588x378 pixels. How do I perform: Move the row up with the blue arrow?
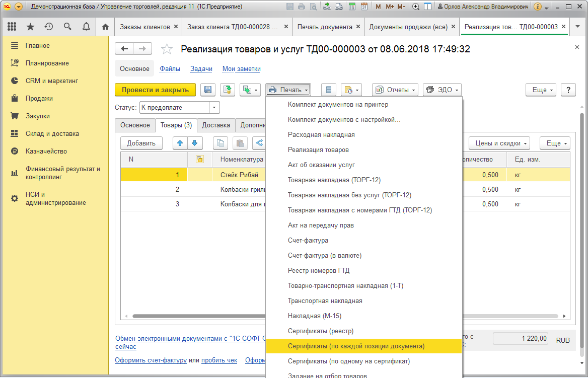[x=180, y=143]
